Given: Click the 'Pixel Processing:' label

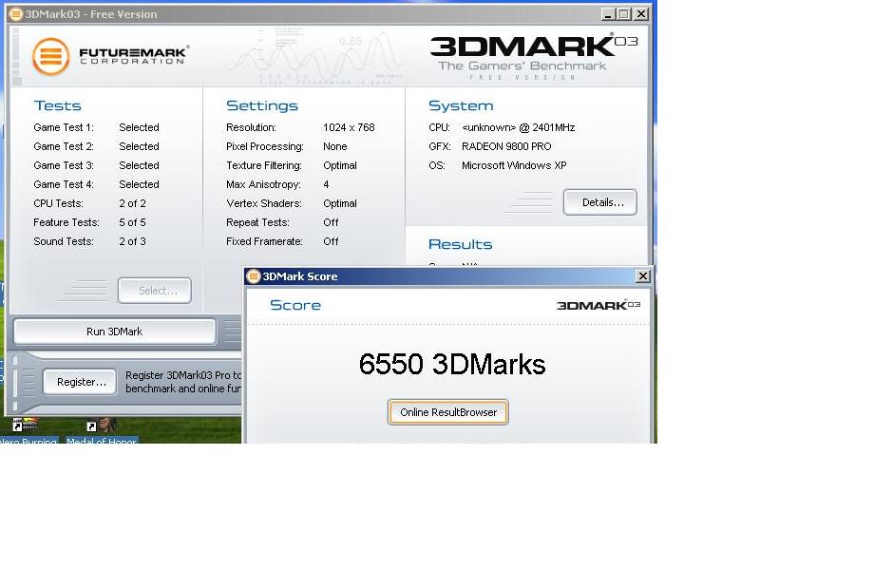Looking at the screenshot, I should point(265,146).
